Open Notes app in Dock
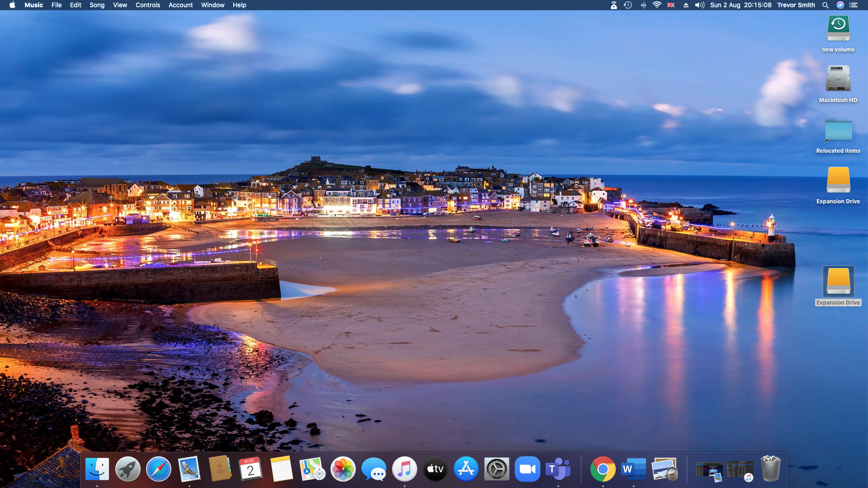This screenshot has width=868, height=488. tap(281, 469)
